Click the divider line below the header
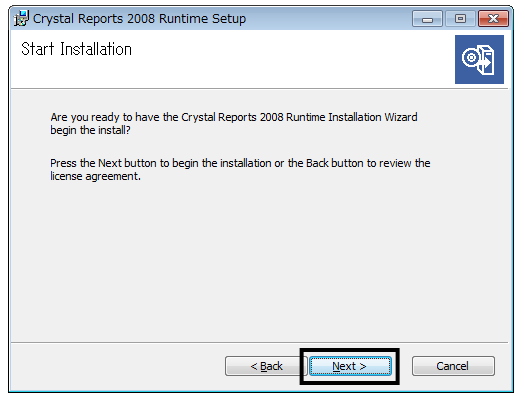The height and width of the screenshot is (402, 525). (259, 89)
